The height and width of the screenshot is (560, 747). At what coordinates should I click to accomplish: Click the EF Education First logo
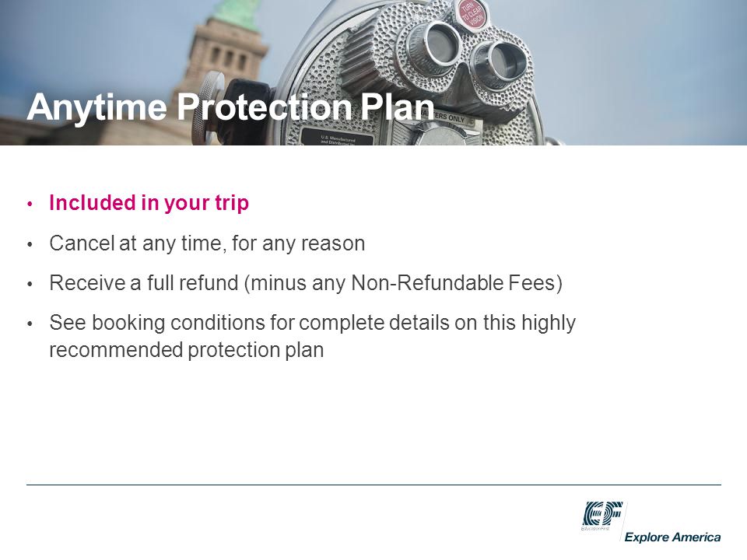click(x=602, y=516)
